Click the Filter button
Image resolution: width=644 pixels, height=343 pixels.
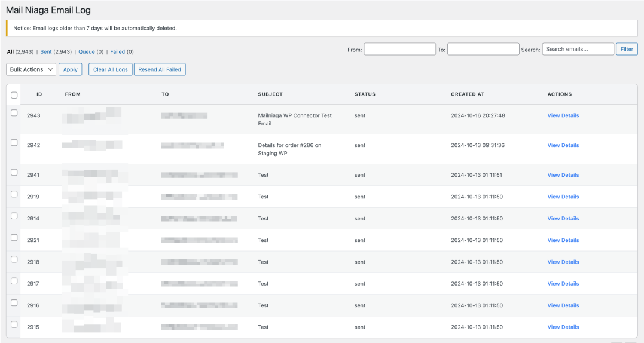pos(627,49)
